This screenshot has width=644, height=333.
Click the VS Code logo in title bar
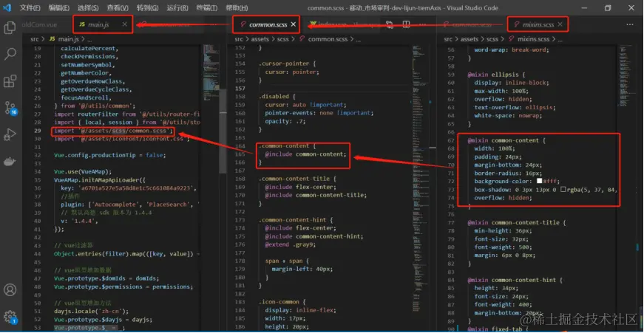point(8,8)
